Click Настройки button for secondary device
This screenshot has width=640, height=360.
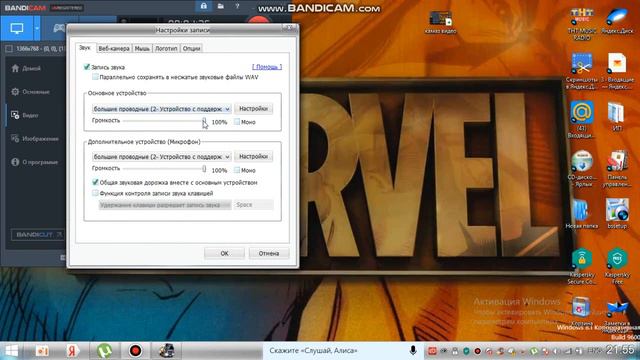253,156
